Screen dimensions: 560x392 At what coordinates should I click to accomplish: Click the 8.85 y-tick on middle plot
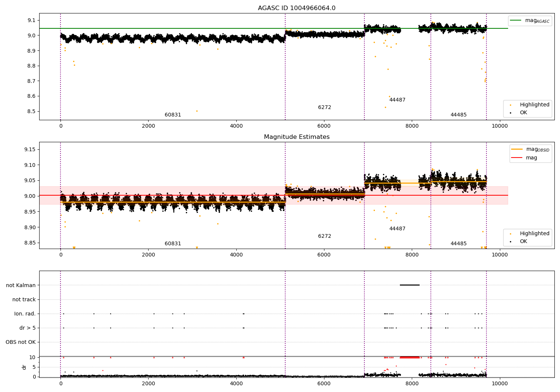click(x=29, y=243)
